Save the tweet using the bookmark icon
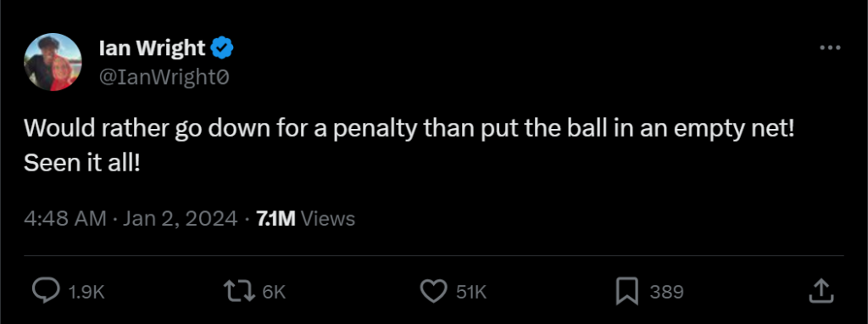 point(627,291)
